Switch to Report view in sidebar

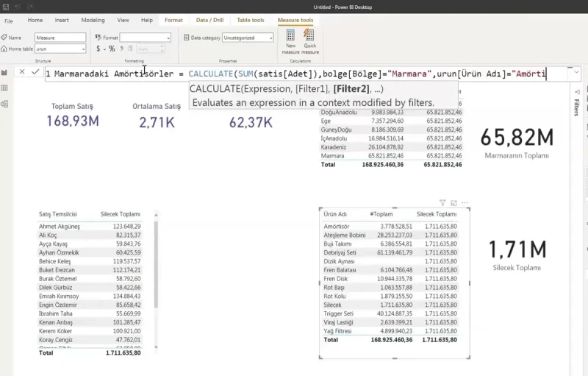[x=4, y=72]
